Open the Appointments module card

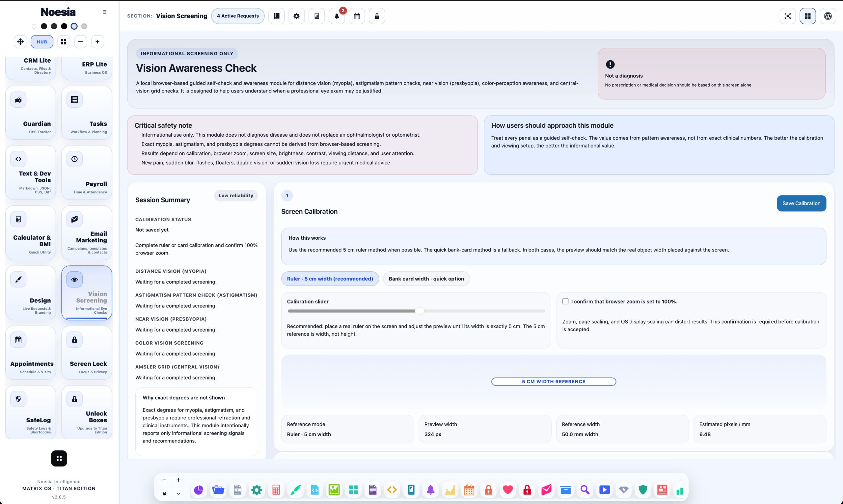(31, 353)
